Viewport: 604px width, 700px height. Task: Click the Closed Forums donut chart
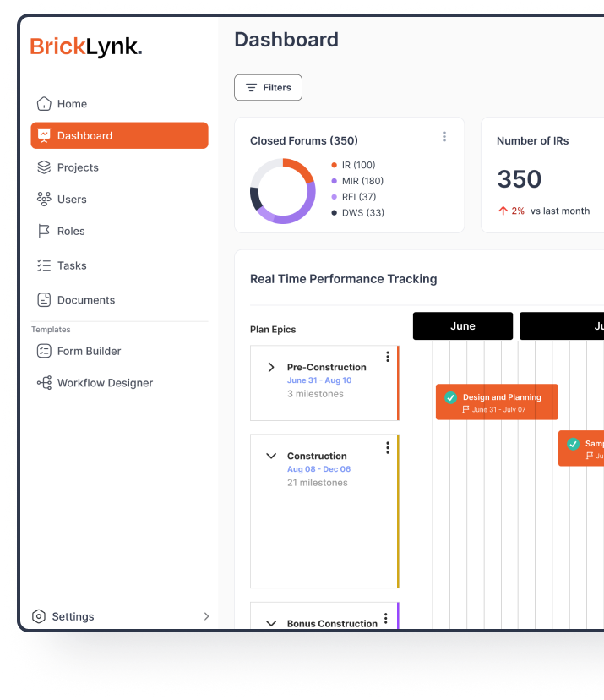click(x=282, y=191)
